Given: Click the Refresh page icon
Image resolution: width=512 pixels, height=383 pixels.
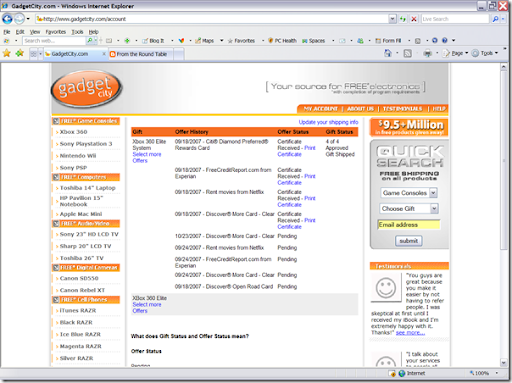Looking at the screenshot, I should click(403, 19).
